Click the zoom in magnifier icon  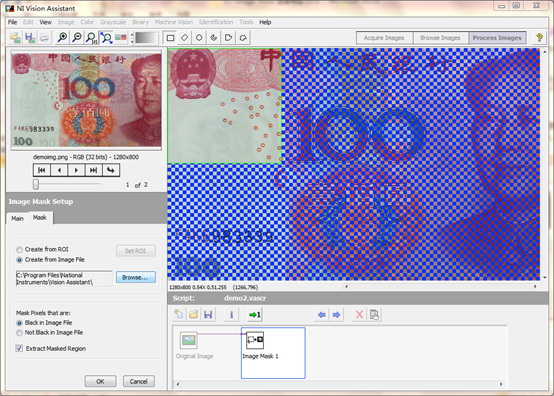click(x=63, y=37)
